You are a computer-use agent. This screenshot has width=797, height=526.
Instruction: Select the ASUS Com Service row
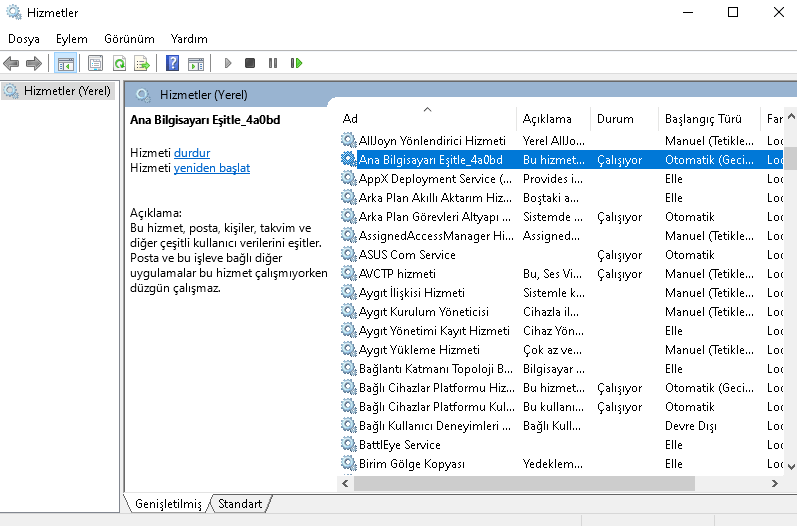(561, 255)
